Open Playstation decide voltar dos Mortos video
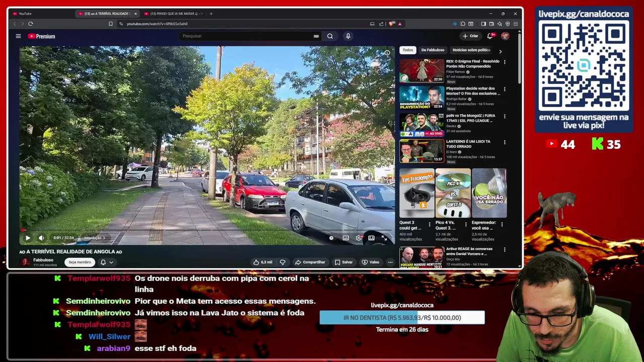 (422, 98)
